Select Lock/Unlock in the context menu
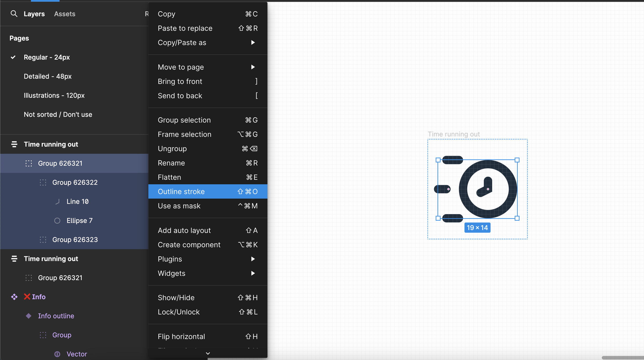 coord(178,312)
